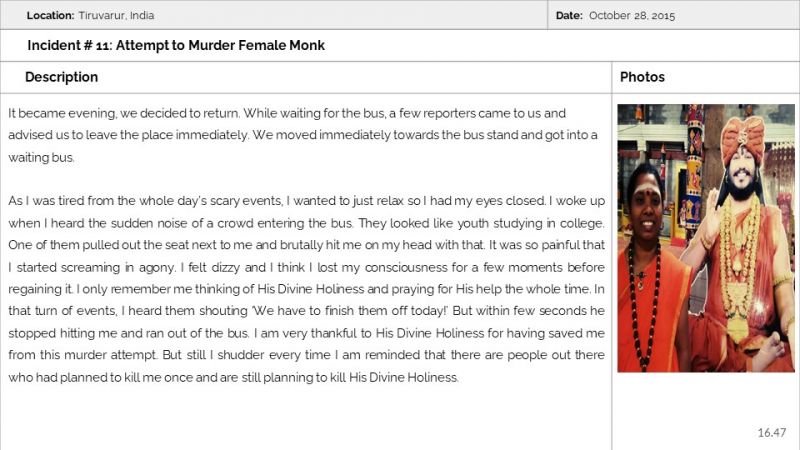Click the photo in the Photos column
800x450 pixels.
pos(706,238)
